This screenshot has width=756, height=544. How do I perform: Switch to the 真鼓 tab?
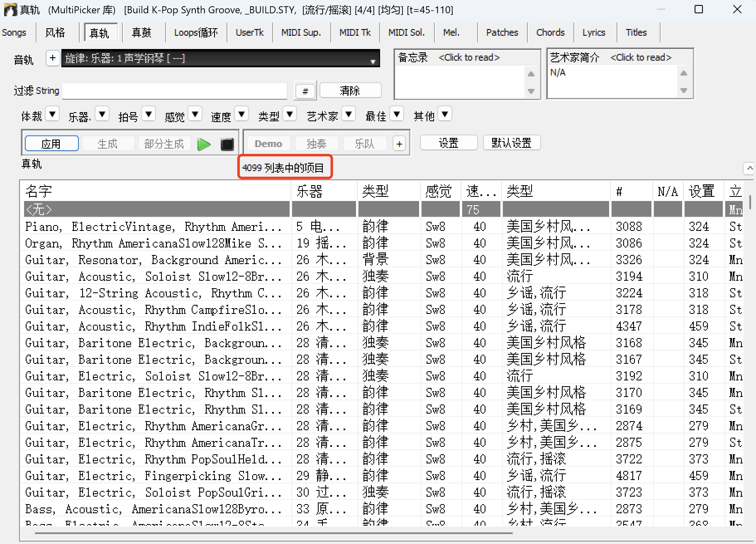click(141, 32)
